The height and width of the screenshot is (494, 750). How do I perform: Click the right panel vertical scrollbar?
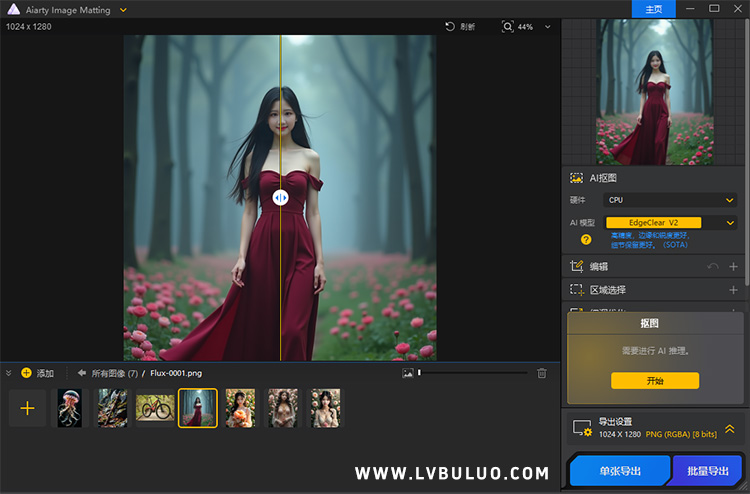tap(747, 153)
